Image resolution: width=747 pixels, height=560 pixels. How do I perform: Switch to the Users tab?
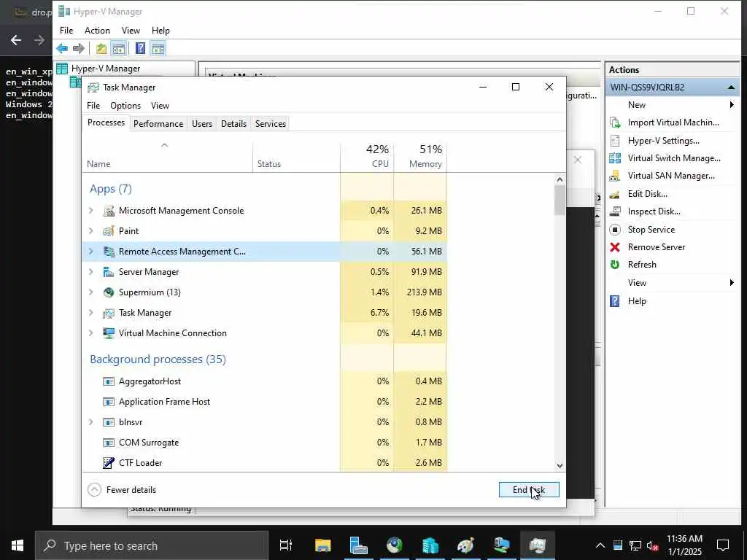point(202,124)
